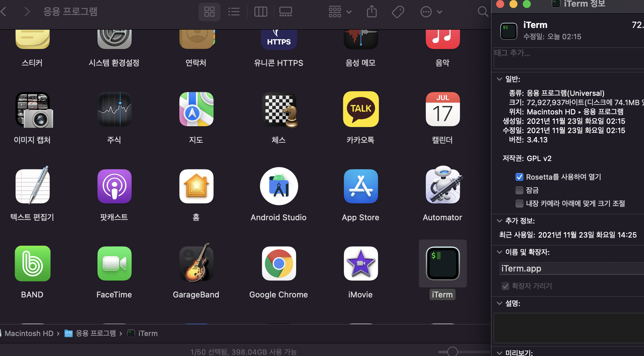Viewport: 644px width, 356px height.
Task: Select the FaceTime app icon
Action: pyautogui.click(x=114, y=264)
